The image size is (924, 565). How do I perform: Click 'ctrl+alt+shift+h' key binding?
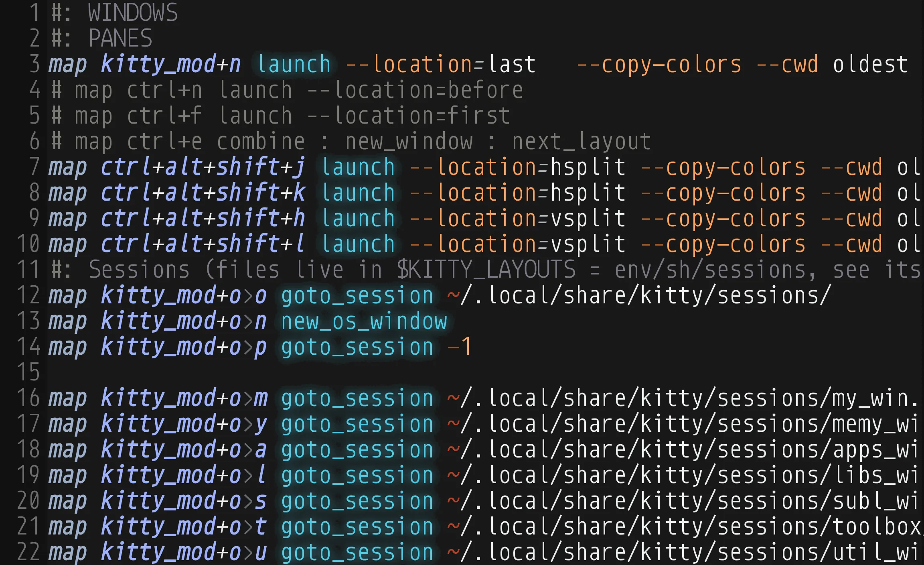tap(203, 218)
